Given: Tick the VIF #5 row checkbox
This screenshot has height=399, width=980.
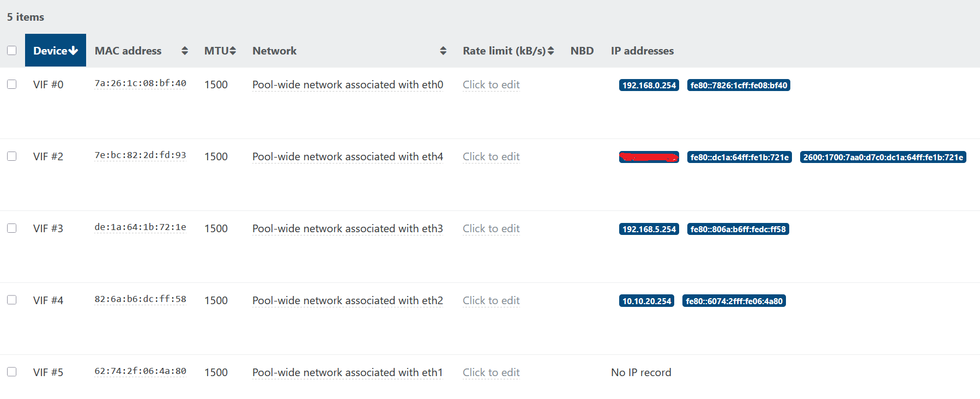Looking at the screenshot, I should [x=11, y=372].
